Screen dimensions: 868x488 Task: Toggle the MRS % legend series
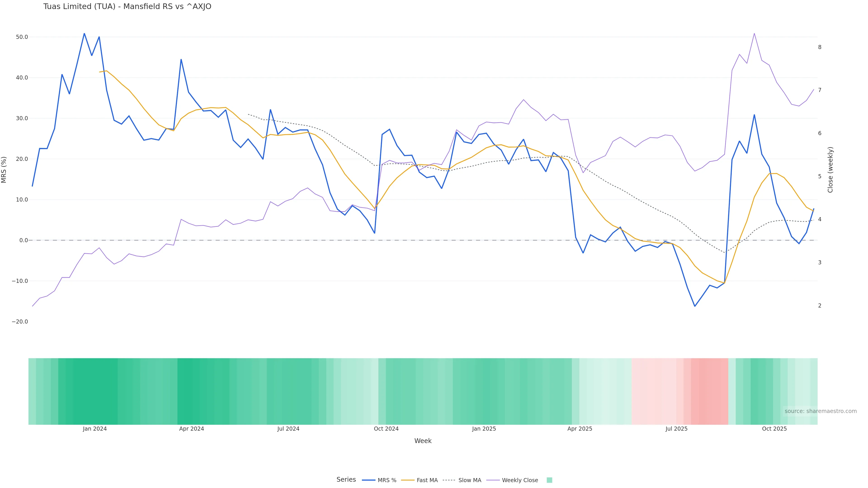tap(387, 480)
